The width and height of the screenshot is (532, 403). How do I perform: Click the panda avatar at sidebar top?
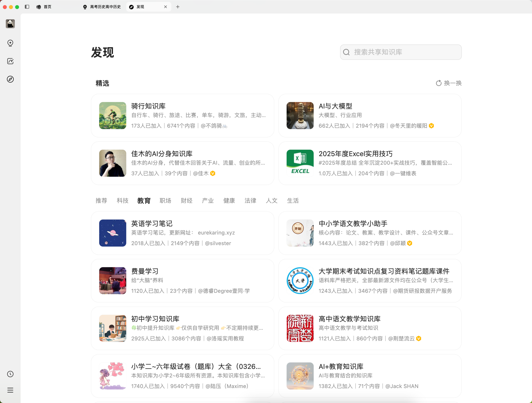[10, 24]
